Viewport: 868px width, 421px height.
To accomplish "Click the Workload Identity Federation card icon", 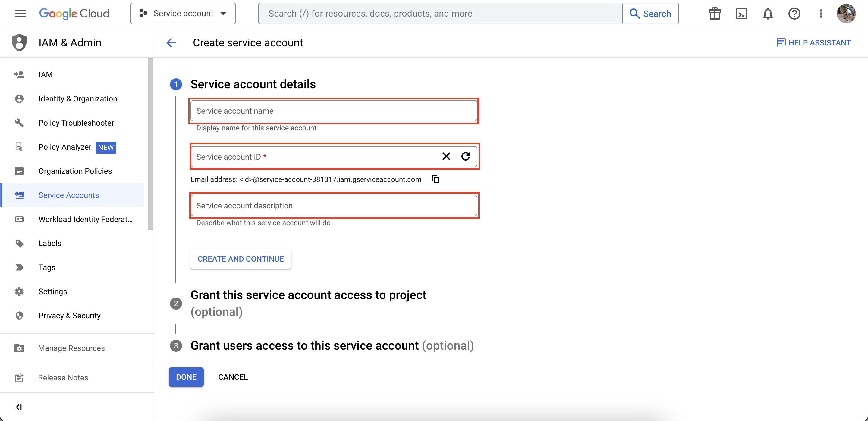I will (x=19, y=219).
